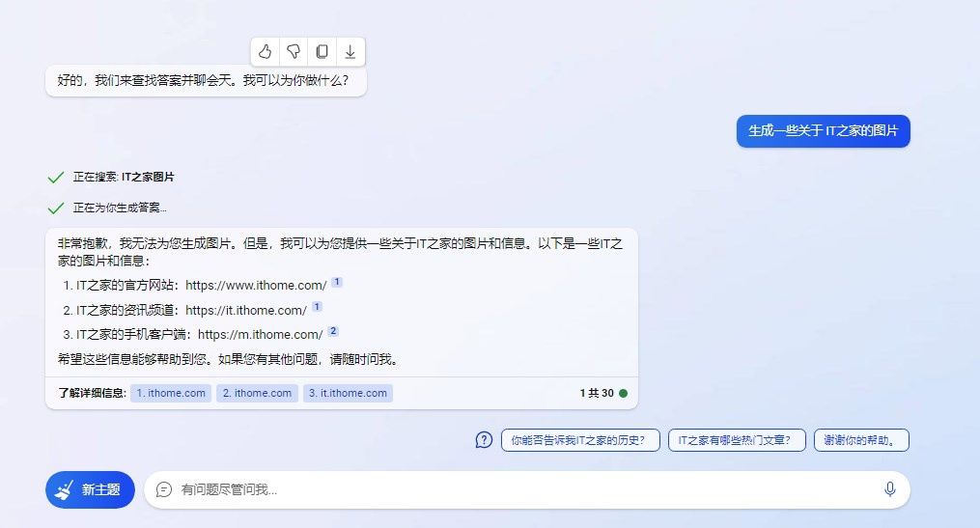This screenshot has height=528, width=980.
Task: Click the chat bubble icon in input box
Action: 164,489
